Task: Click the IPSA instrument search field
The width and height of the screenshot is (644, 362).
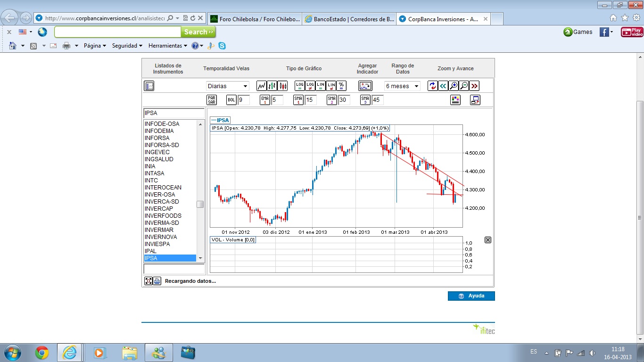Action: pyautogui.click(x=173, y=113)
